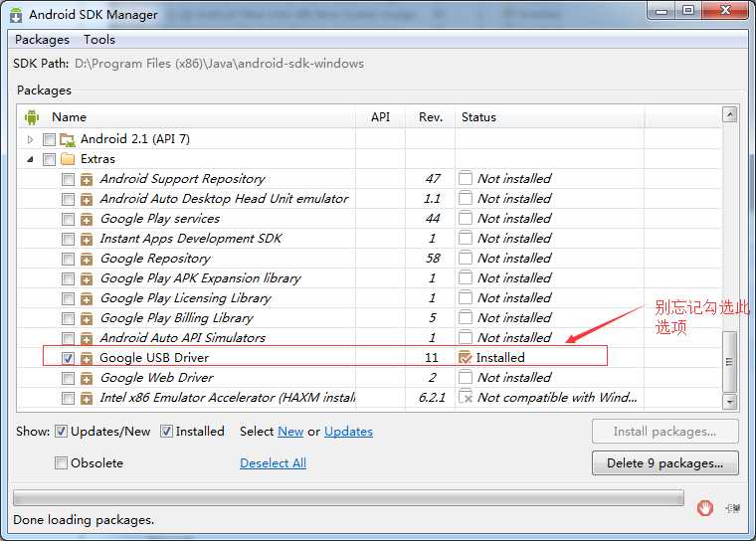Click the Google Play Billing Library package icon
756x541 pixels.
(87, 318)
